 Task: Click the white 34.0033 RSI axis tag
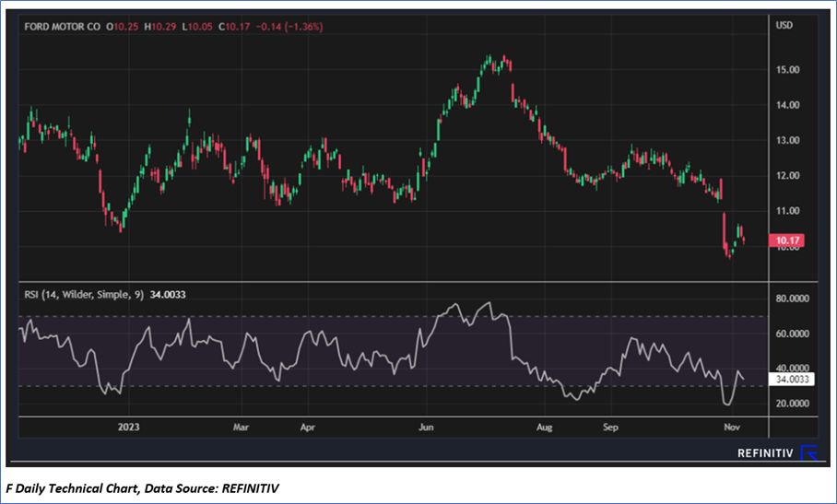[x=791, y=380]
